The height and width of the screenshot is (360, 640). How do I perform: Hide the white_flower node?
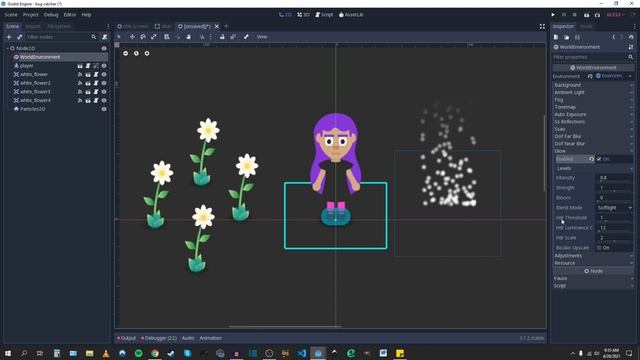click(104, 74)
